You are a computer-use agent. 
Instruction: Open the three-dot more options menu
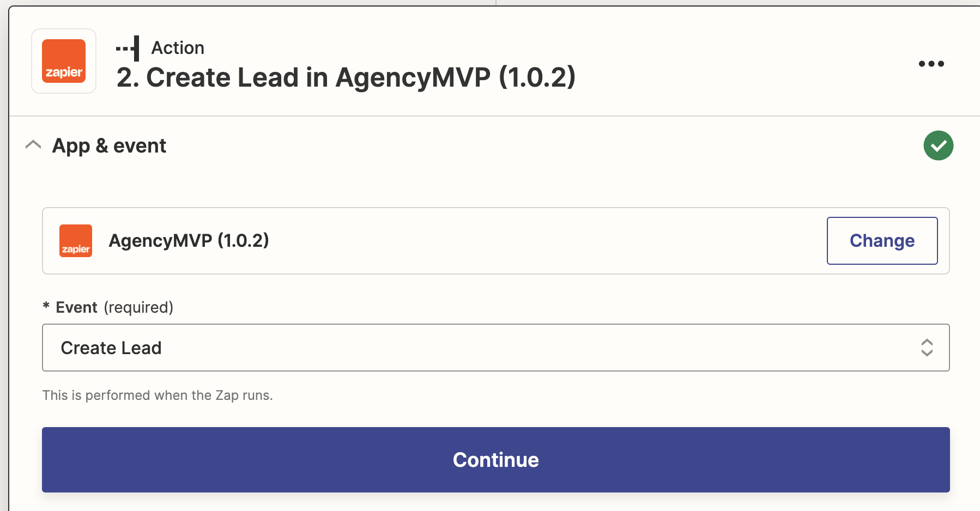[931, 64]
